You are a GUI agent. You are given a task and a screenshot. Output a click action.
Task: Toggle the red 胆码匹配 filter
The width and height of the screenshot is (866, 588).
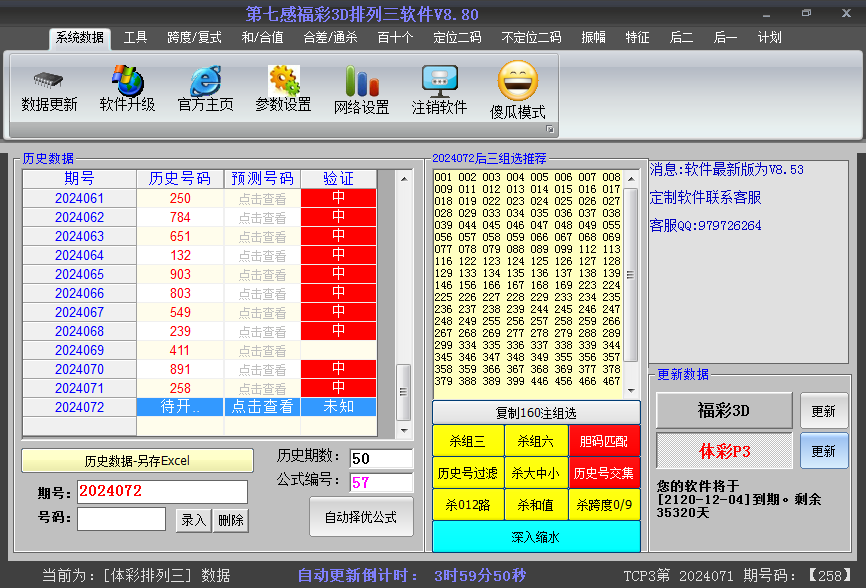click(x=604, y=440)
